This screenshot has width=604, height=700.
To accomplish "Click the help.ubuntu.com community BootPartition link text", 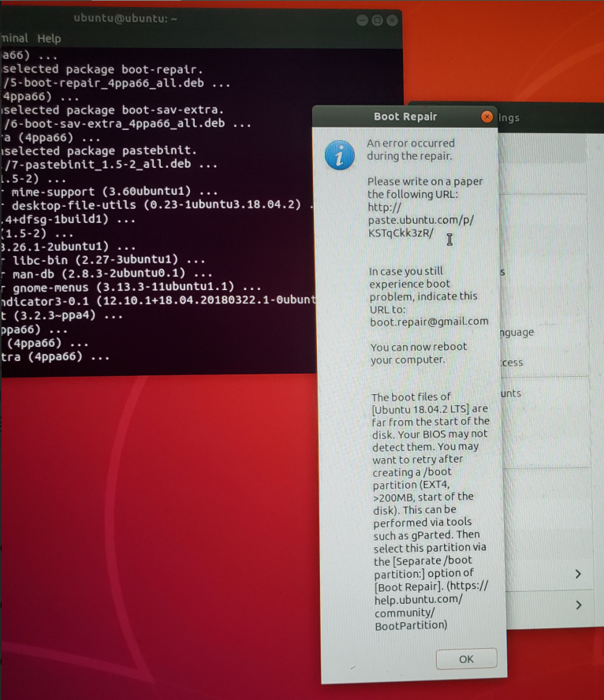I will pos(431,606).
